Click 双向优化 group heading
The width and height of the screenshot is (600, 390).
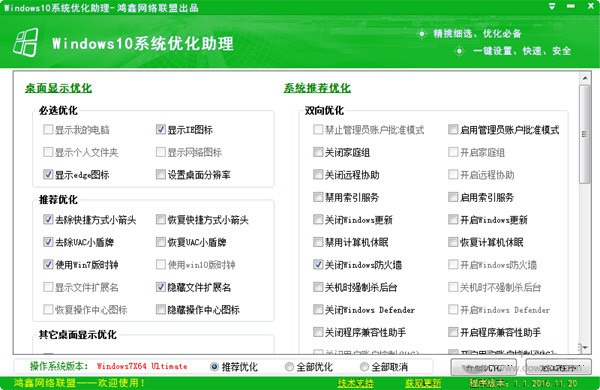click(324, 111)
